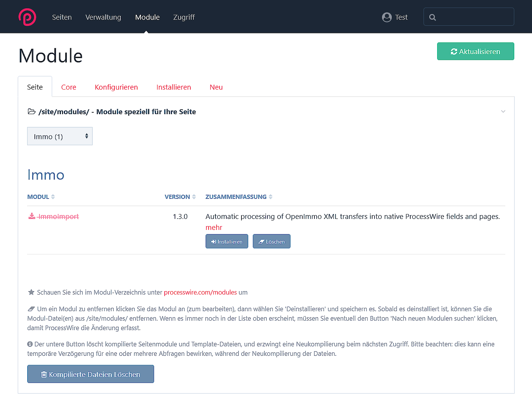Click the trash icon in Kompilierte Dateien Löschen
Image resolution: width=532 pixels, height=411 pixels.
click(x=44, y=374)
